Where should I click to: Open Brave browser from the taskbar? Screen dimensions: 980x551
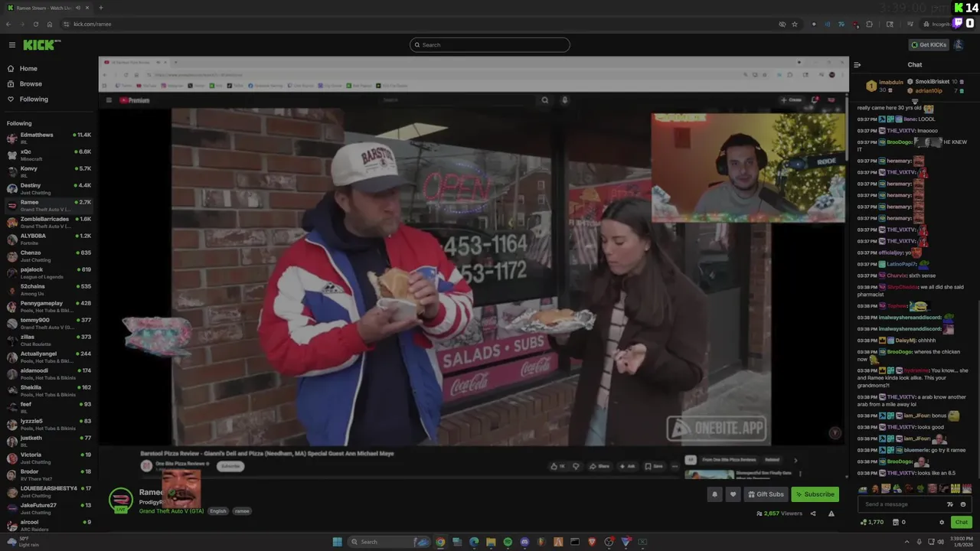tap(592, 542)
